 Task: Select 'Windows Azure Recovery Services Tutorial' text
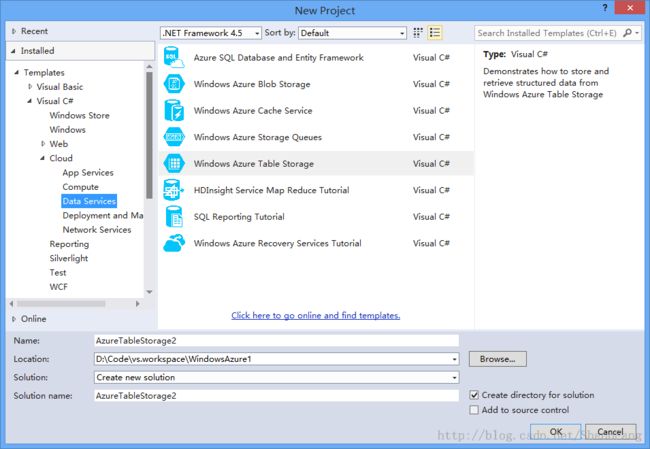tap(277, 243)
